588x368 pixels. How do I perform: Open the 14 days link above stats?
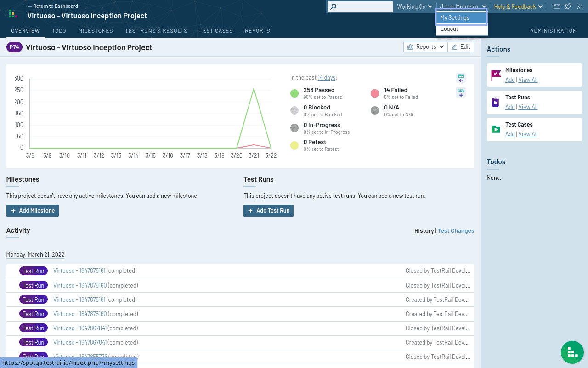(x=326, y=78)
